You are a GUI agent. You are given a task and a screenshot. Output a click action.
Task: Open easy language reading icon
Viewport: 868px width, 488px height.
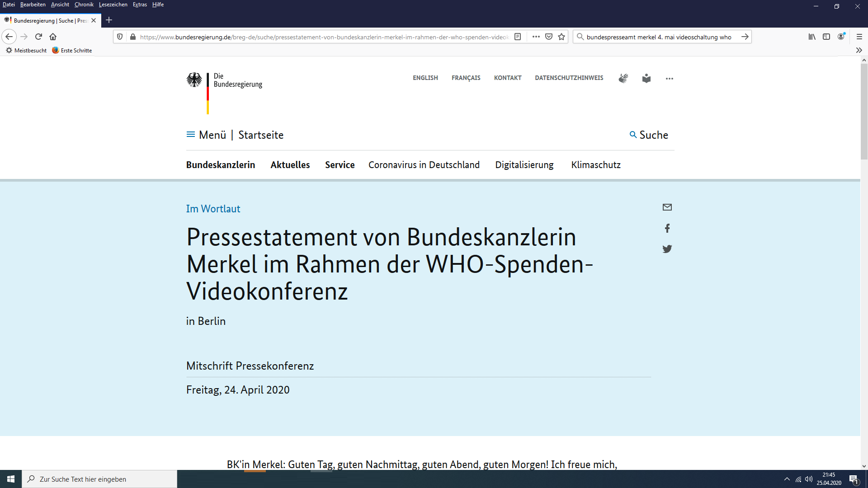tap(646, 78)
